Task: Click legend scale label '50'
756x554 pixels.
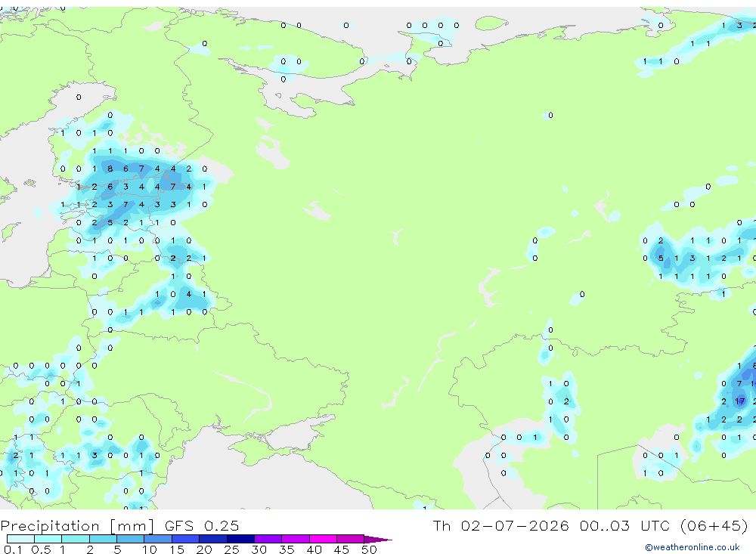Action: 369,549
